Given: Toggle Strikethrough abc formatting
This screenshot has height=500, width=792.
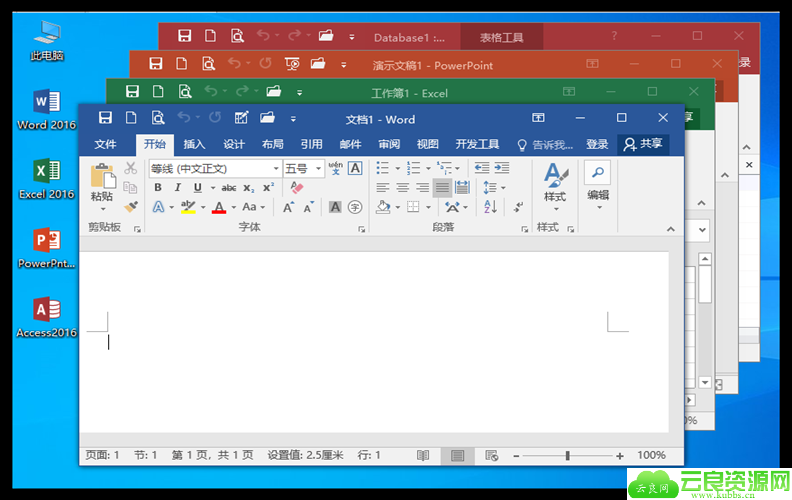Looking at the screenshot, I should coord(229,188).
